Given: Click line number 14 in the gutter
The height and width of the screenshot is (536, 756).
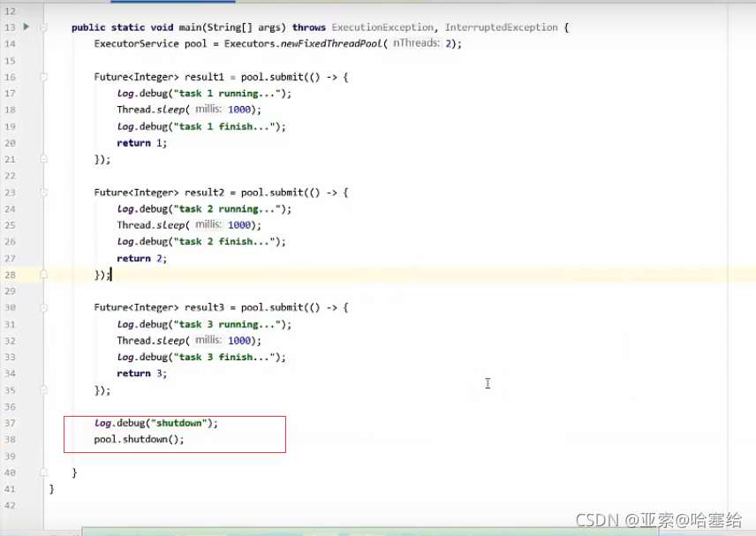Looking at the screenshot, I should click(10, 44).
